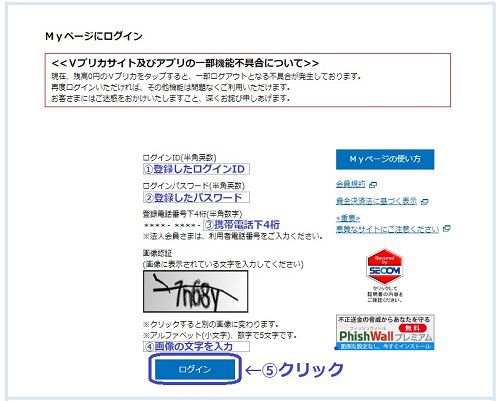
Task: Click the SECOM security seal icon
Action: pyautogui.click(x=384, y=267)
